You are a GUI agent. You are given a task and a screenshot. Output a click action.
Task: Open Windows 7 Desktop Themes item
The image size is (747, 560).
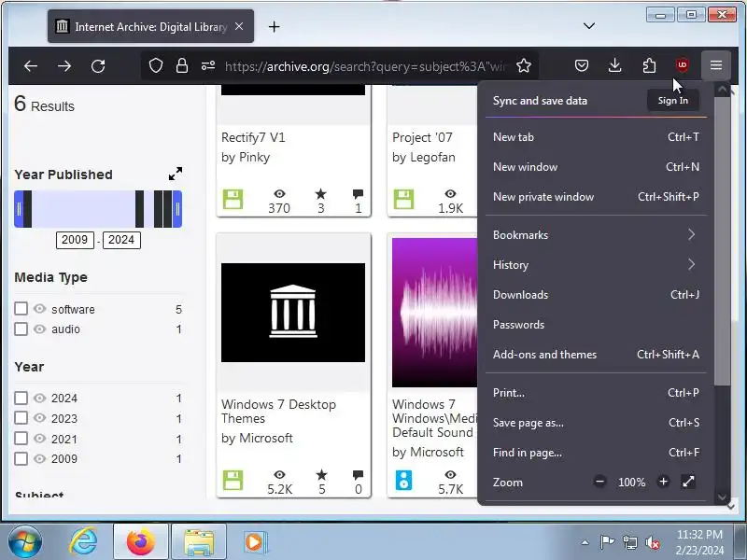tap(278, 412)
